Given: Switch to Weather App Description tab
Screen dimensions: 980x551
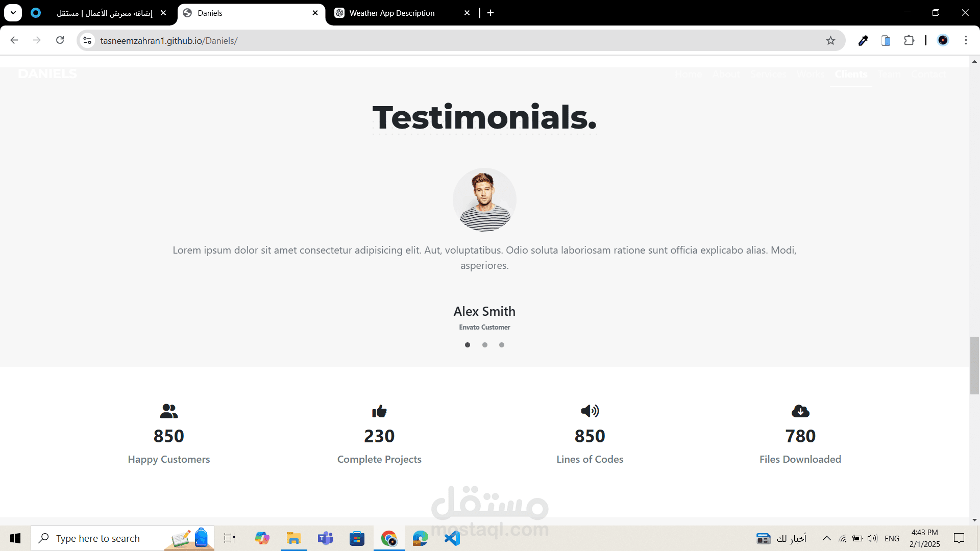Looking at the screenshot, I should [391, 13].
